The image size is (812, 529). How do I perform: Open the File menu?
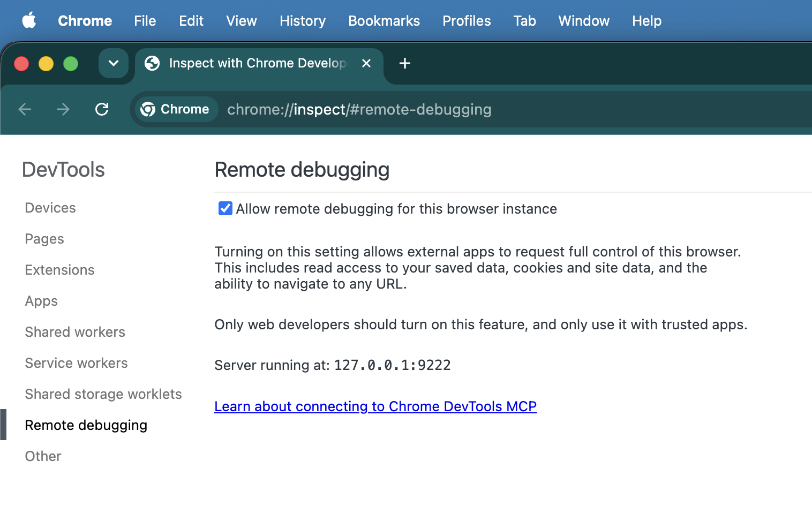[x=145, y=21]
